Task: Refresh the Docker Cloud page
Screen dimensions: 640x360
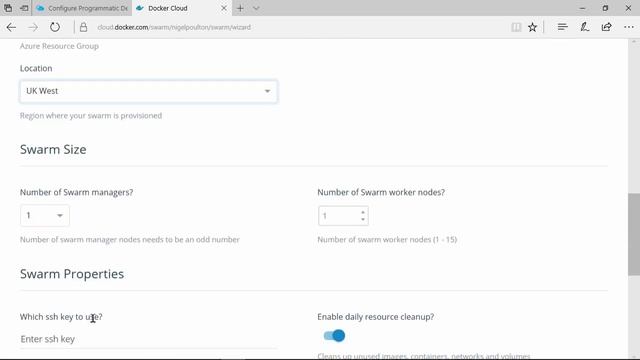Action: pyautogui.click(x=55, y=27)
